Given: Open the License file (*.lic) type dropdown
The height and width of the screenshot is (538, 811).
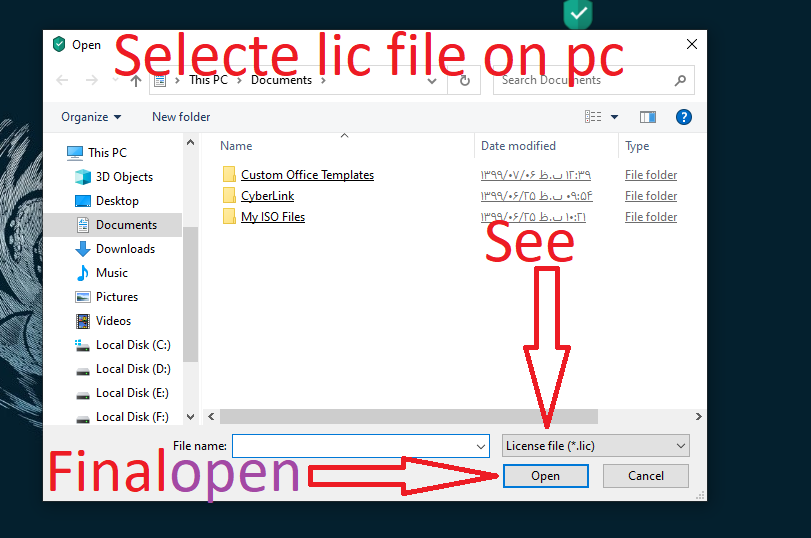Looking at the screenshot, I should [595, 445].
